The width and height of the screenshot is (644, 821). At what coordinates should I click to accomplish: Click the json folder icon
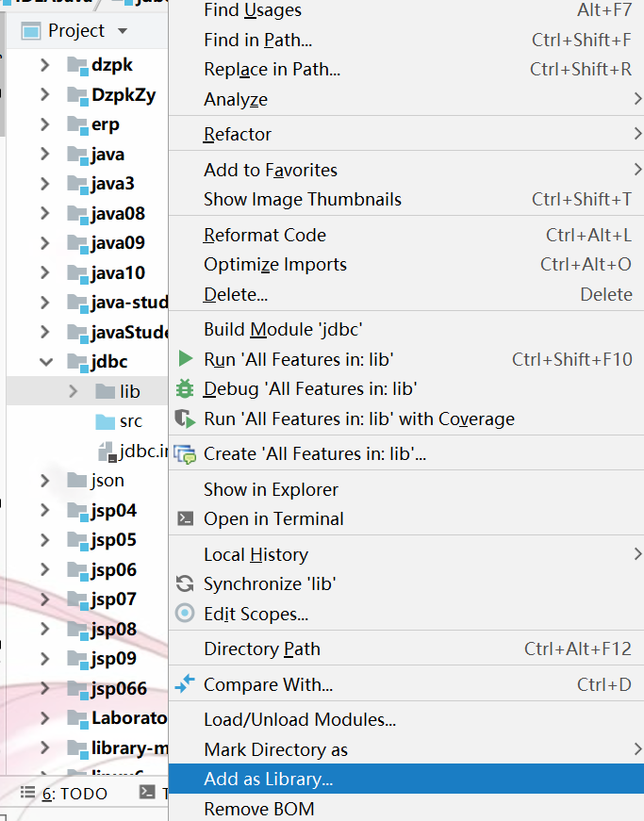[77, 480]
